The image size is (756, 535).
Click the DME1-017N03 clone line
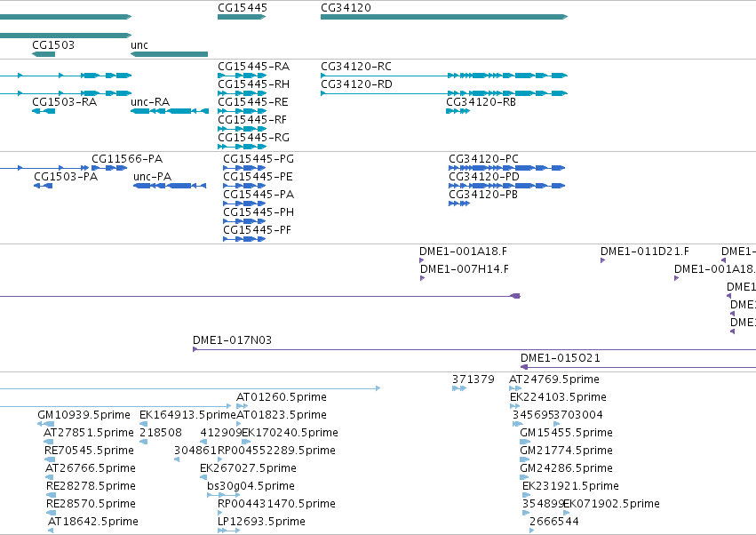click(x=474, y=349)
